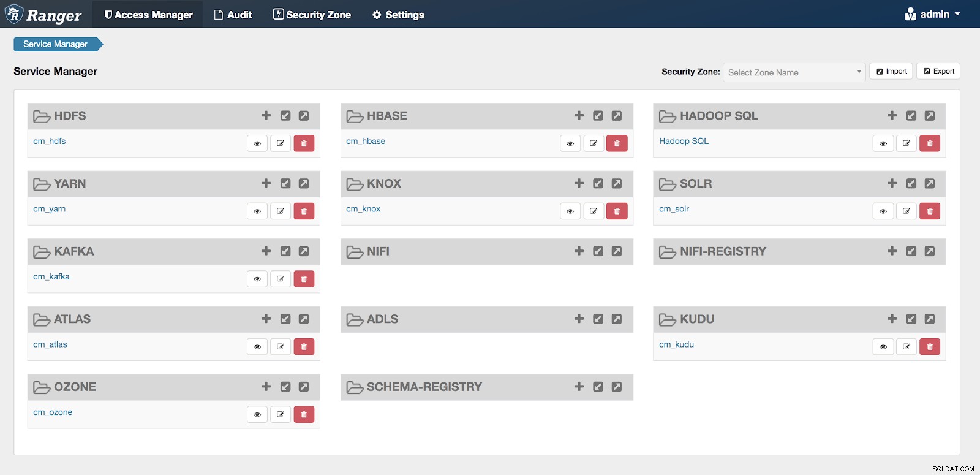980x475 pixels.
Task: Edit the Hadoop SQL service
Action: [907, 143]
